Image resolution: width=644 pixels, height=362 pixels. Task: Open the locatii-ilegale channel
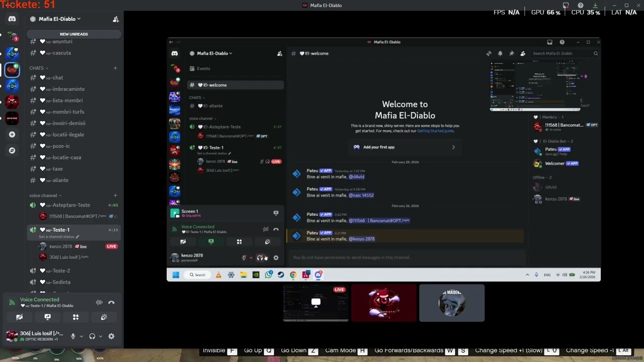(x=73, y=135)
